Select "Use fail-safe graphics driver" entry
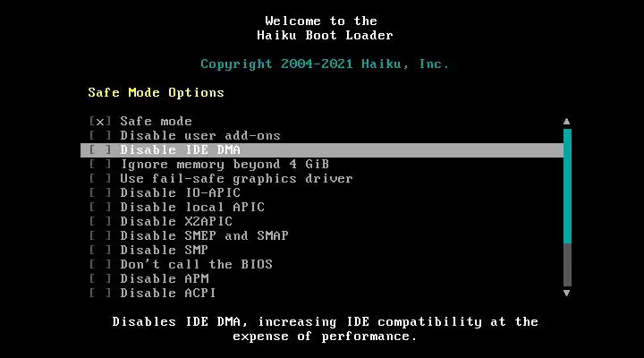This screenshot has height=358, width=644. 236,178
